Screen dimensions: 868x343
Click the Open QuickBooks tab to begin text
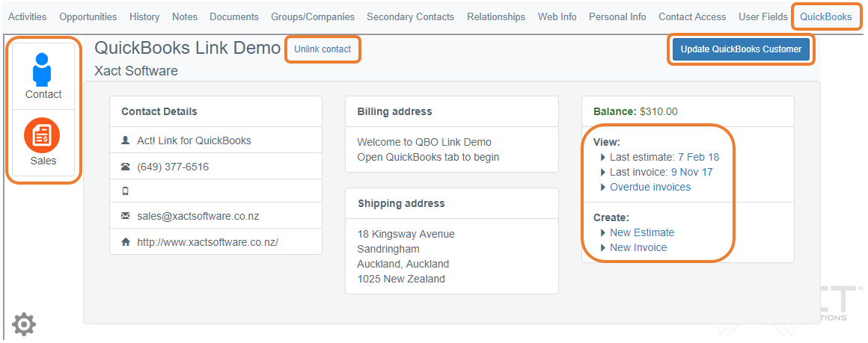(429, 157)
